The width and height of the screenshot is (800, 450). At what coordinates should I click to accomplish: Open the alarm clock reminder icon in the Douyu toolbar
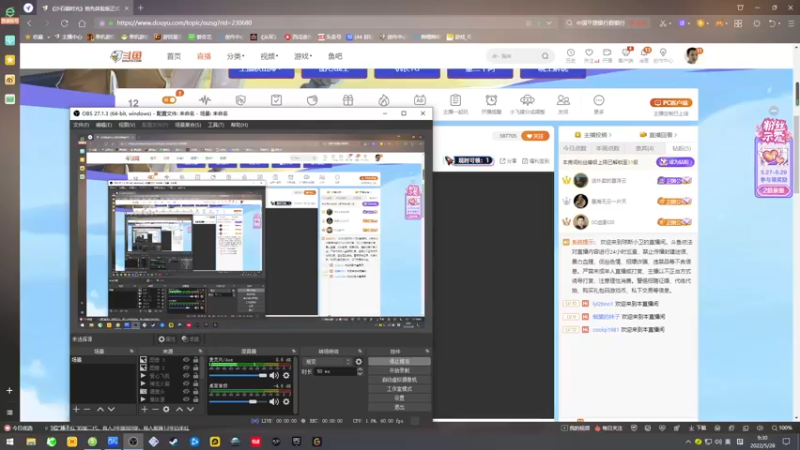[491, 100]
